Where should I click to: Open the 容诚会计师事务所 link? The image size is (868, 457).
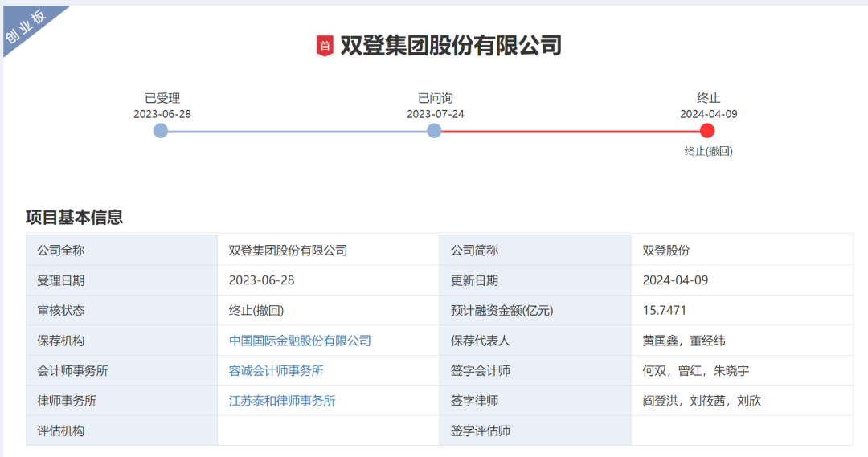[x=276, y=370]
